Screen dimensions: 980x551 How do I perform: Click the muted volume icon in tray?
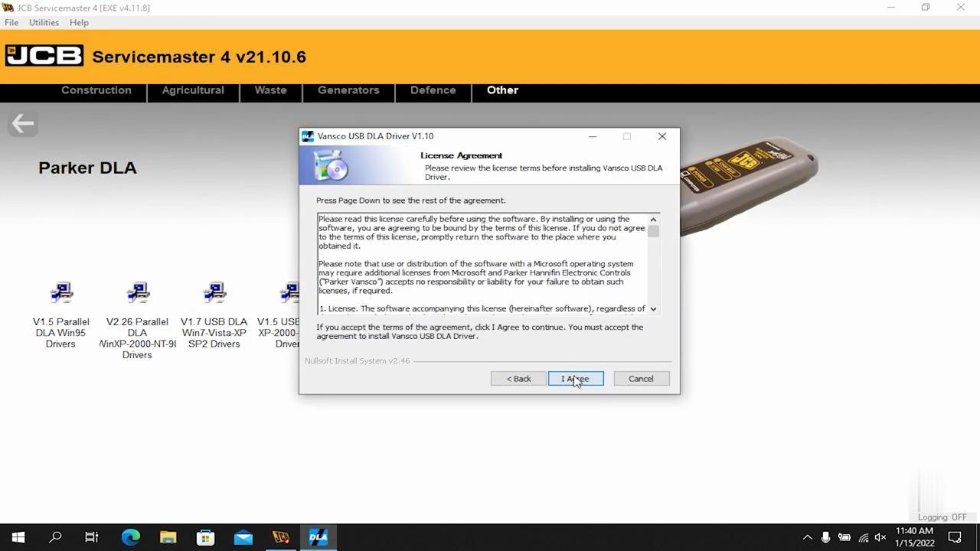880,537
